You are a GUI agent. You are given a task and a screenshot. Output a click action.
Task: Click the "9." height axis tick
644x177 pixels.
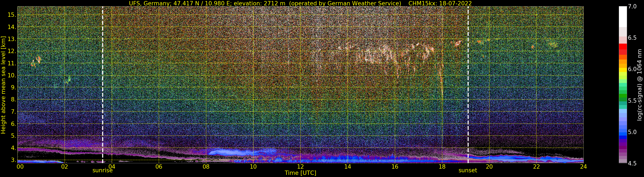pyautogui.click(x=13, y=87)
